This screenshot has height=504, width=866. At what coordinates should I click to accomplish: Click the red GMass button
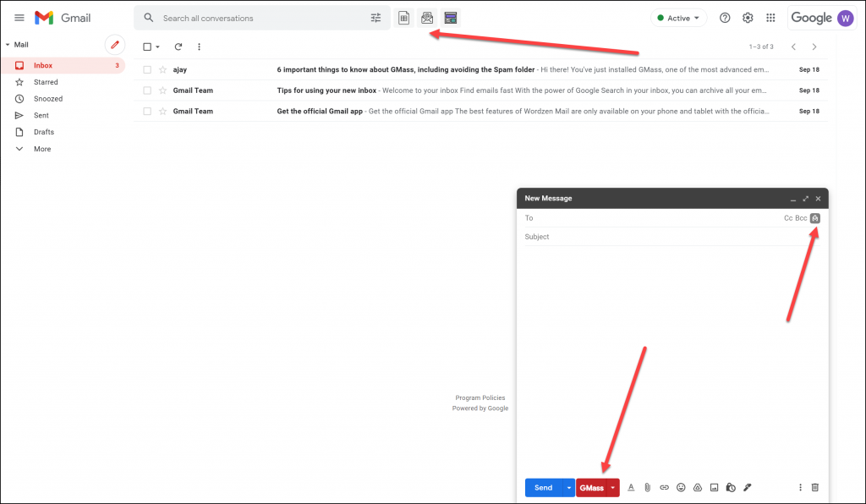(591, 488)
